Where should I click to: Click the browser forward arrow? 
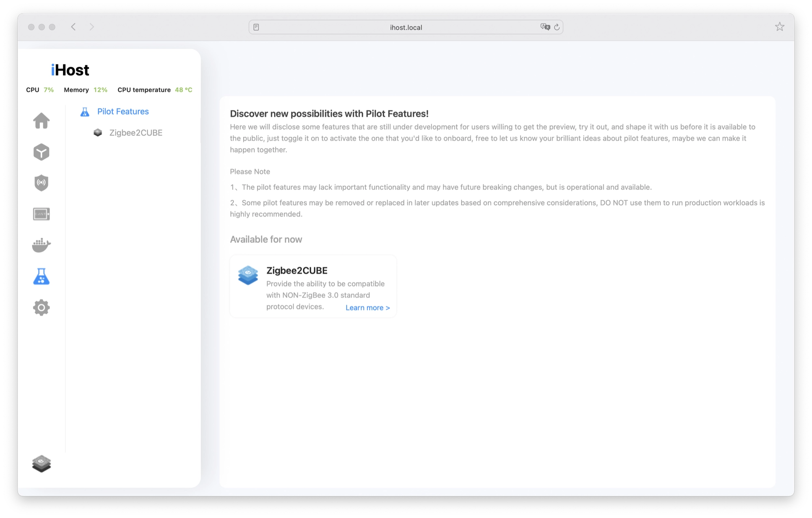coord(92,27)
